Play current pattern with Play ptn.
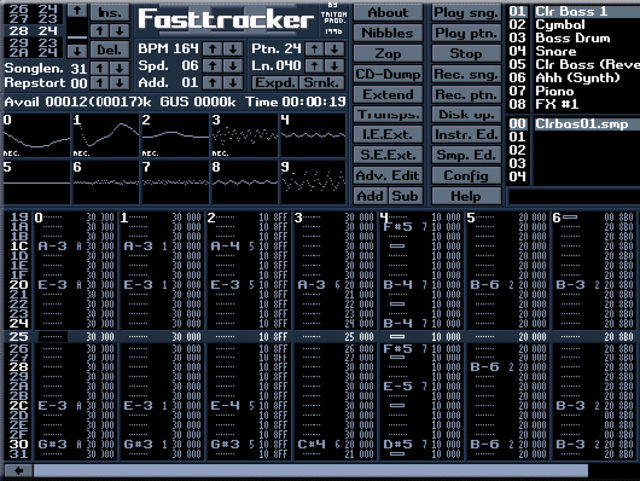 click(x=466, y=33)
